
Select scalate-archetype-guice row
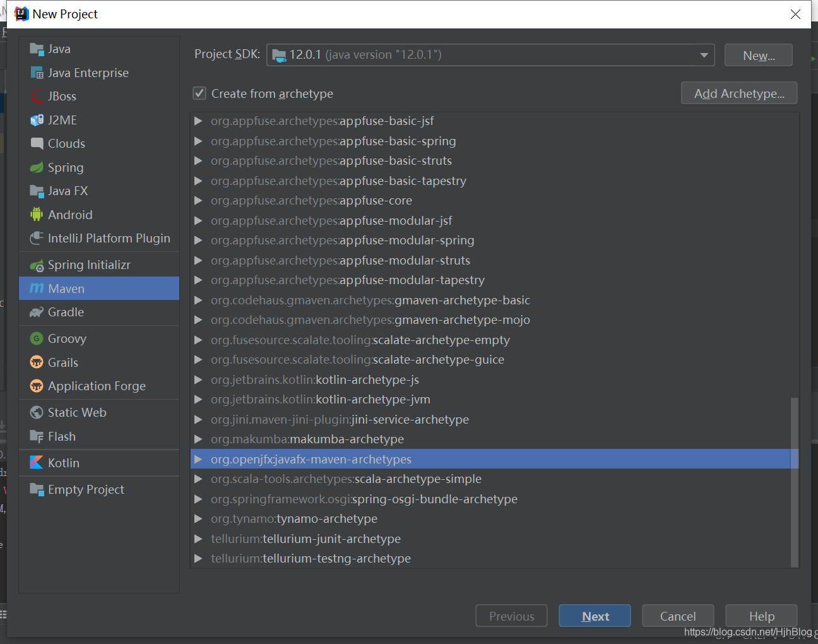[x=494, y=359]
